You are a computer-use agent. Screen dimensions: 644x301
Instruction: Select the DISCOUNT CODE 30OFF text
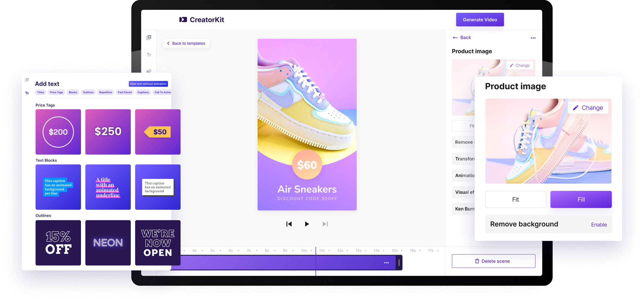point(307,199)
